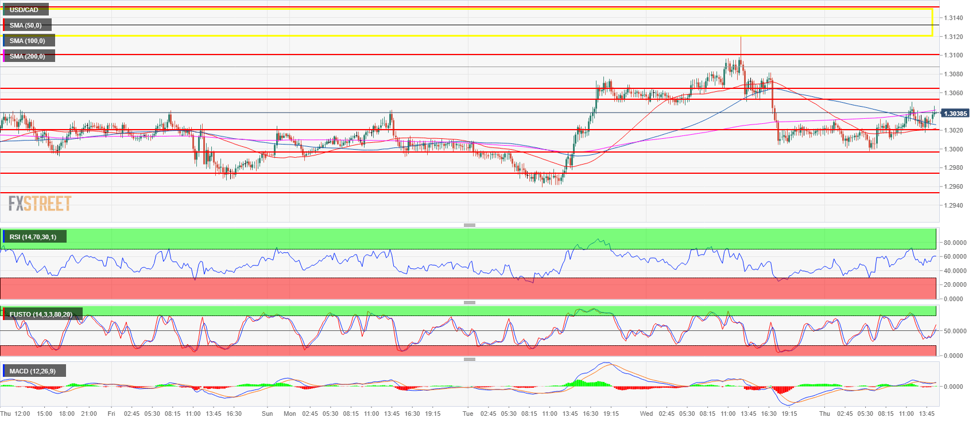Click the SMA 200 magenta color marker

click(x=4, y=56)
